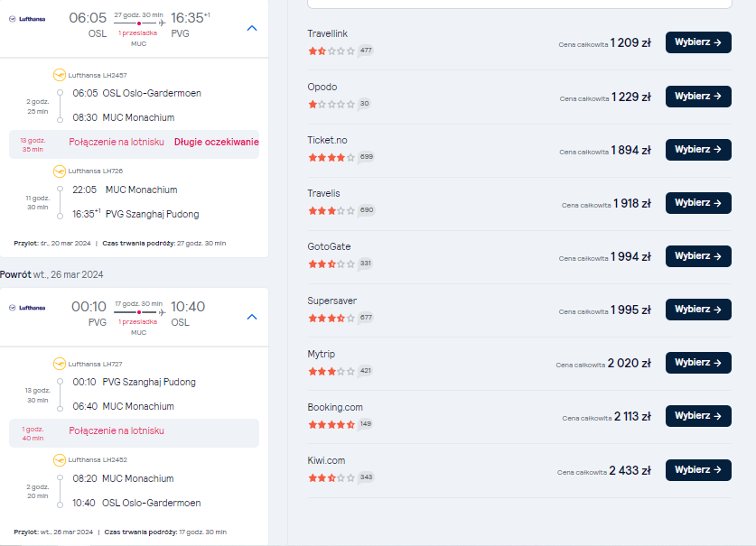Screen dimensions: 756x546
Task: Choose the Booking.com offer for 2 113 zł
Action: click(x=698, y=416)
